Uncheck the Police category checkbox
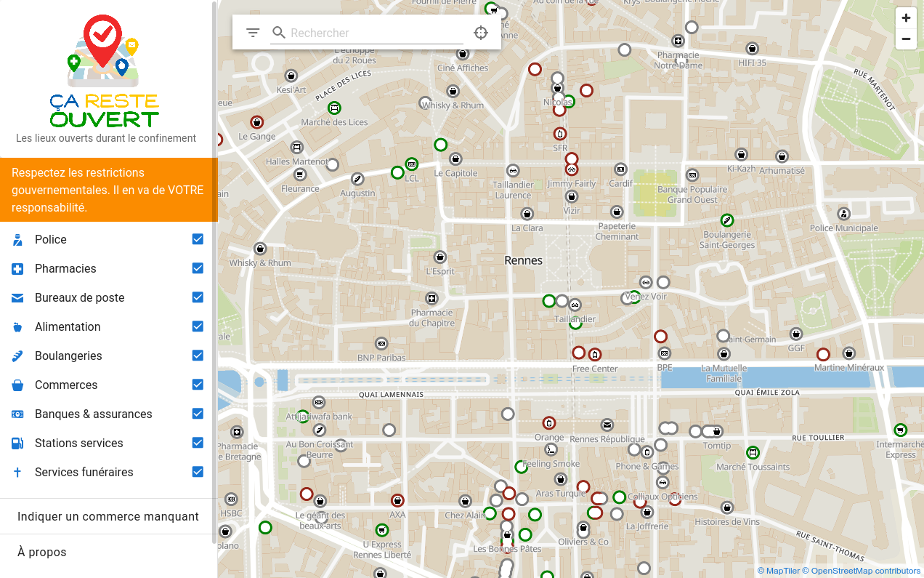The width and height of the screenshot is (924, 578). [x=198, y=239]
